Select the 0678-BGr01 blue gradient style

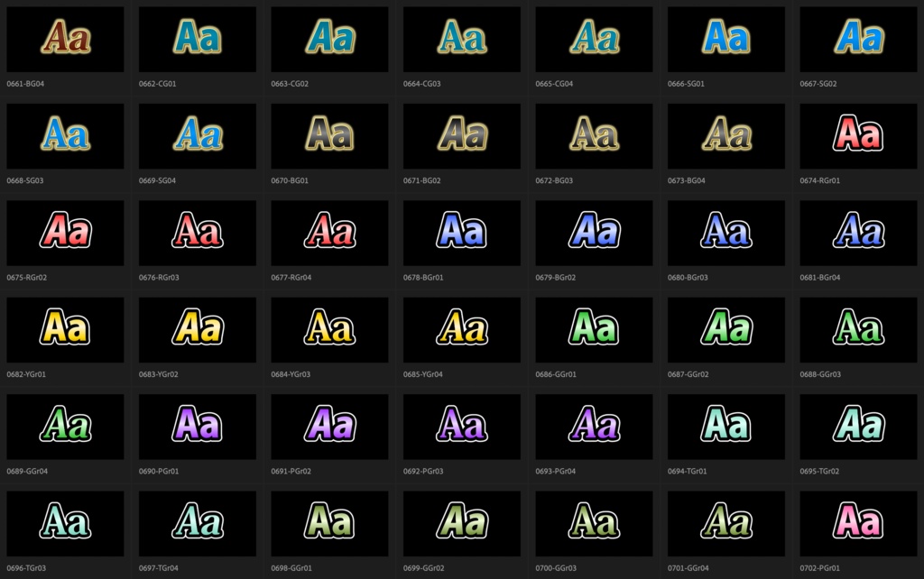[x=460, y=233]
